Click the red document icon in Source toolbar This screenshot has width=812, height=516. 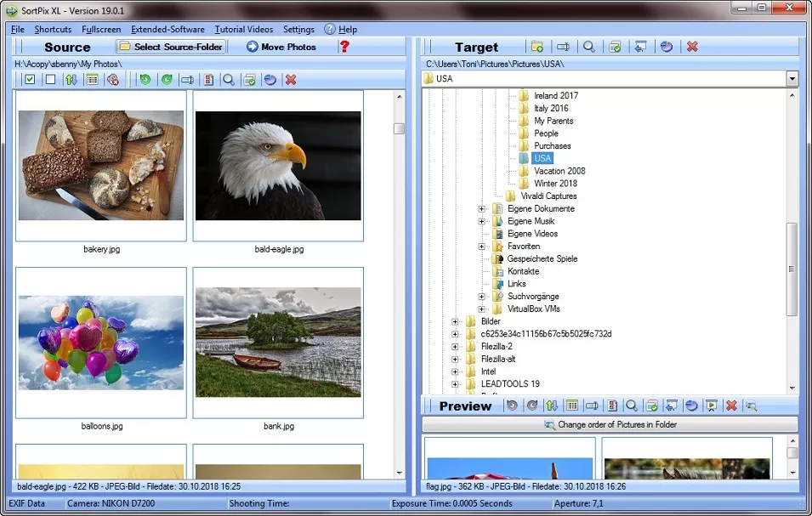pyautogui.click(x=208, y=79)
